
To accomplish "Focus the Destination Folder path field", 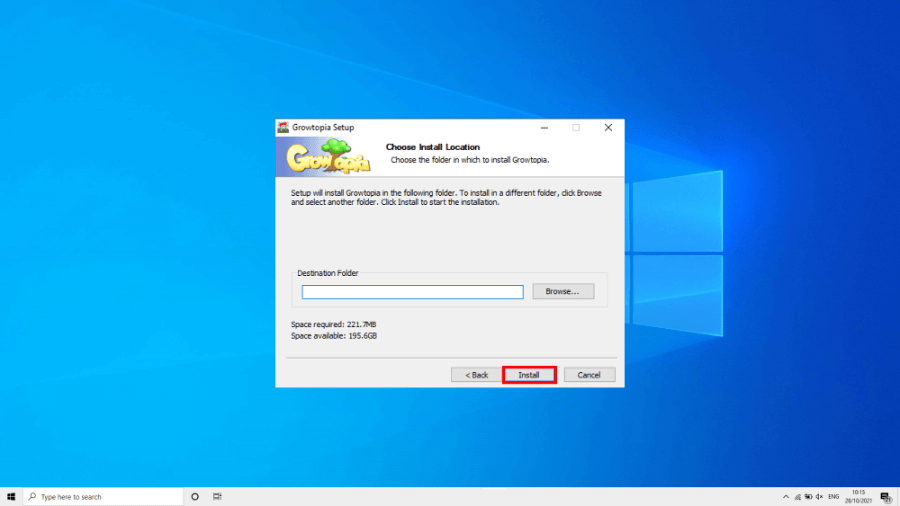I will coord(413,292).
